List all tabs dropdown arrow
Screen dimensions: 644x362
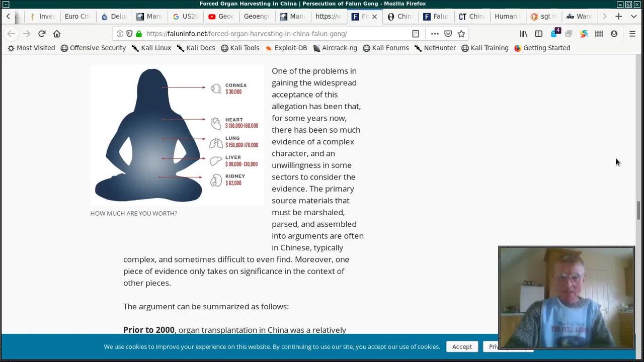(633, 16)
